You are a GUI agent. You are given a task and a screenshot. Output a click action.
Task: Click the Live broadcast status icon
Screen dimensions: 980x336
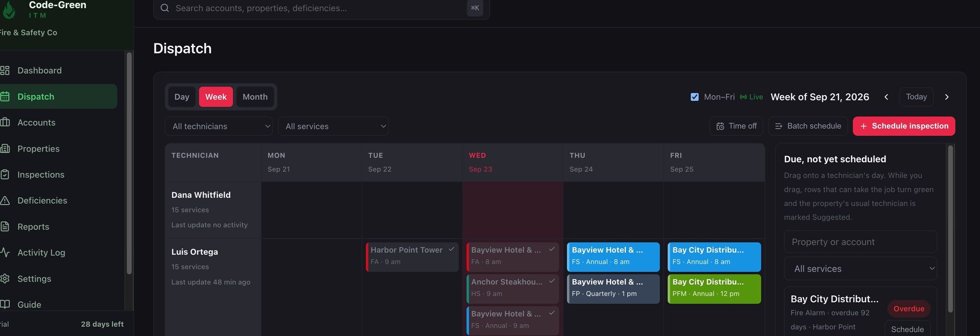[743, 97]
